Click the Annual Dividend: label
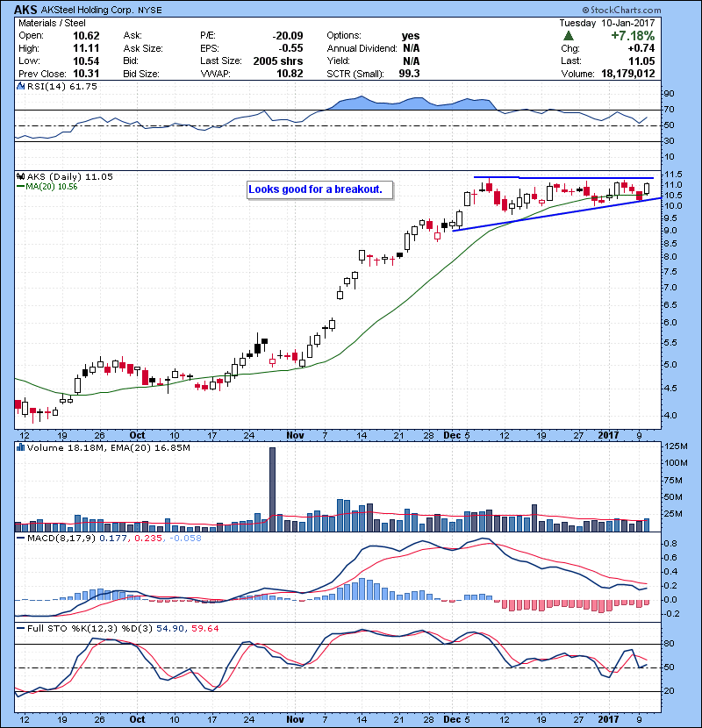This screenshot has width=702, height=728. [362, 48]
